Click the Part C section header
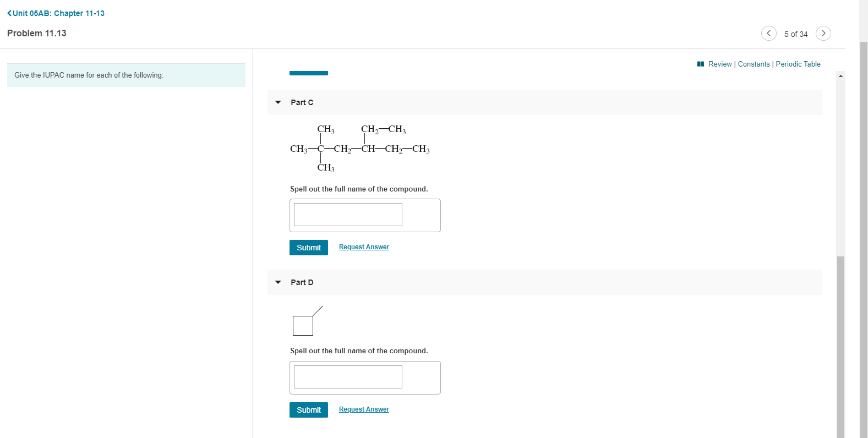 coord(302,102)
